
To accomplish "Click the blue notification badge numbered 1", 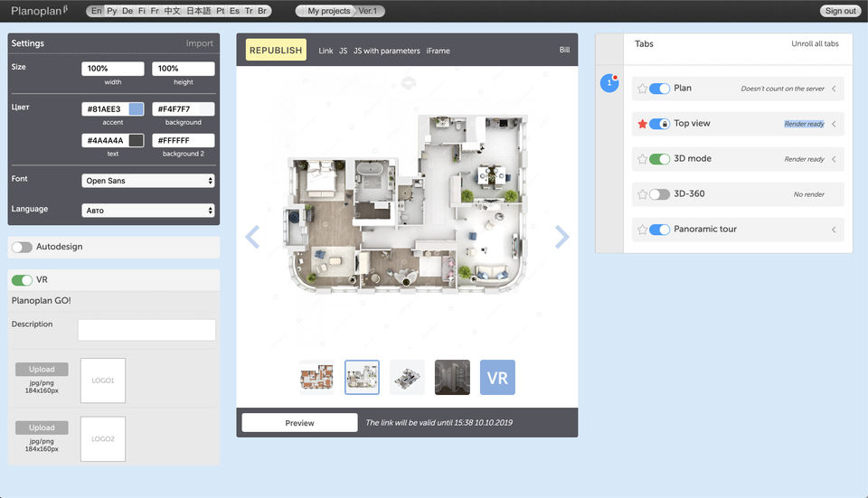I will pos(609,83).
